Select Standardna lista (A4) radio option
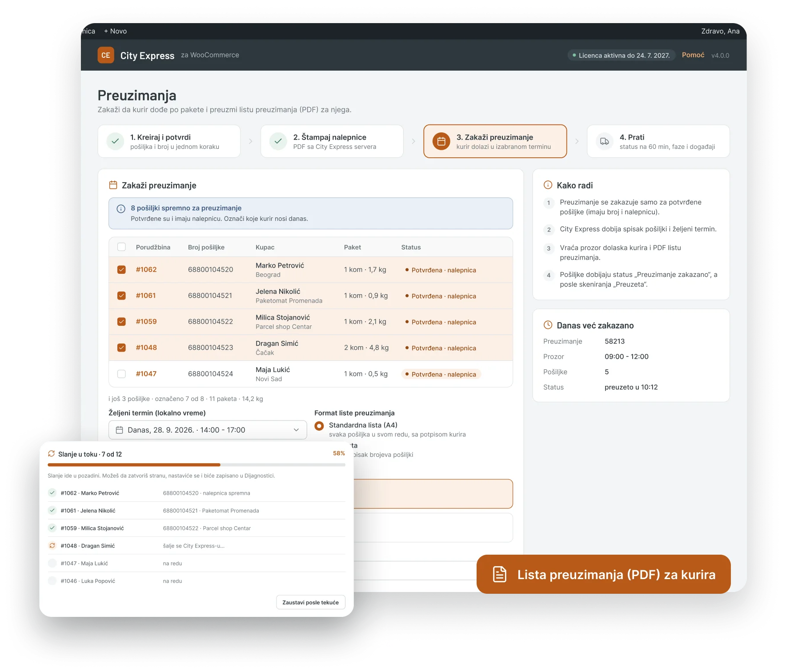The height and width of the screenshot is (672, 786). 319,426
